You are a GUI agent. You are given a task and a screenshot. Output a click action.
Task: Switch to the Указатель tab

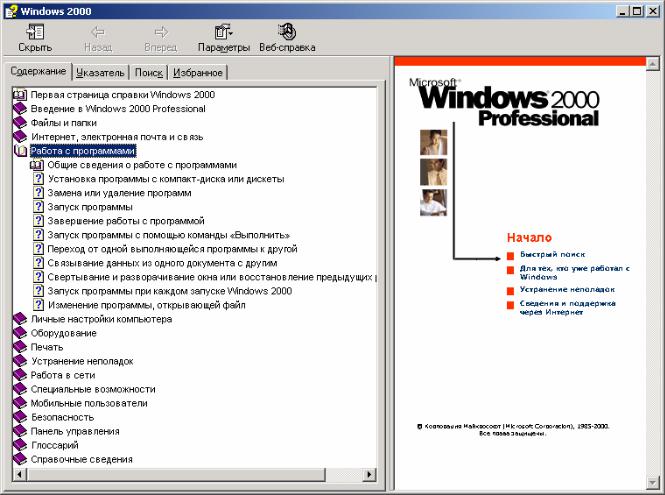coord(100,73)
